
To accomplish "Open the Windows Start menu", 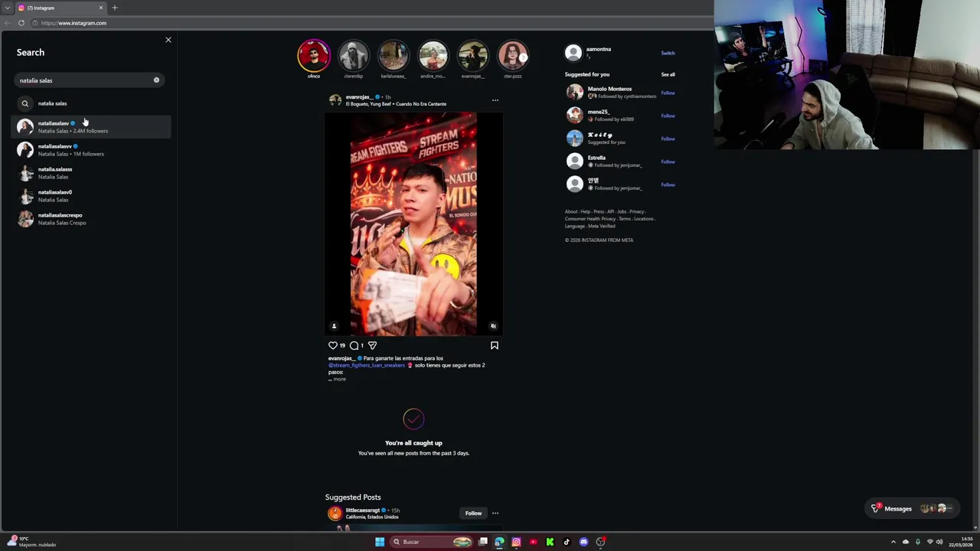I will (379, 542).
